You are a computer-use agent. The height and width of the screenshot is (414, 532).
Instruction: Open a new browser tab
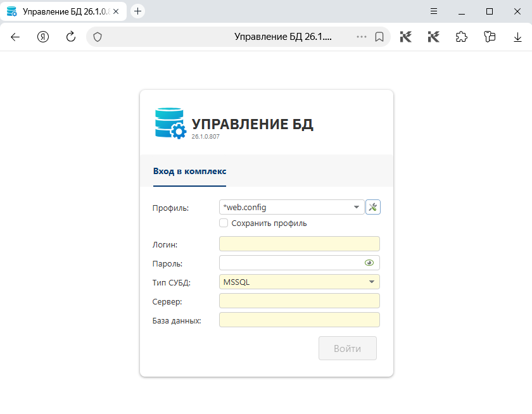pyautogui.click(x=138, y=11)
